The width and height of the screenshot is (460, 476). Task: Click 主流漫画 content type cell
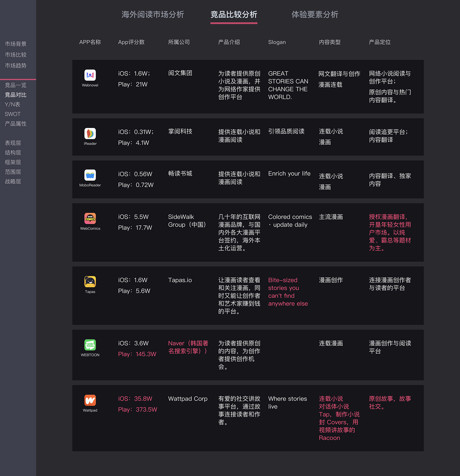point(331,217)
